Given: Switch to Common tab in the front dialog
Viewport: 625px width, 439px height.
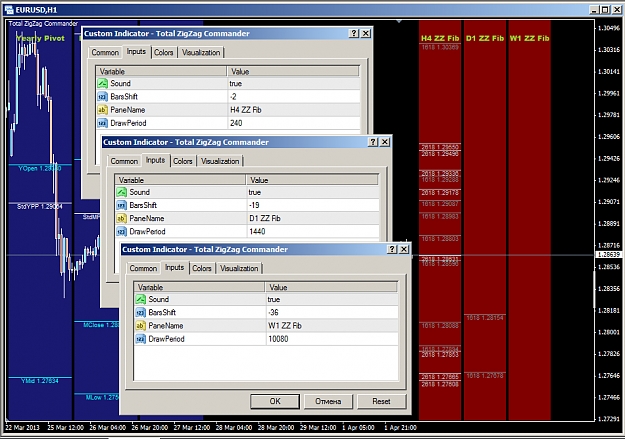Looking at the screenshot, I should pyautogui.click(x=143, y=268).
